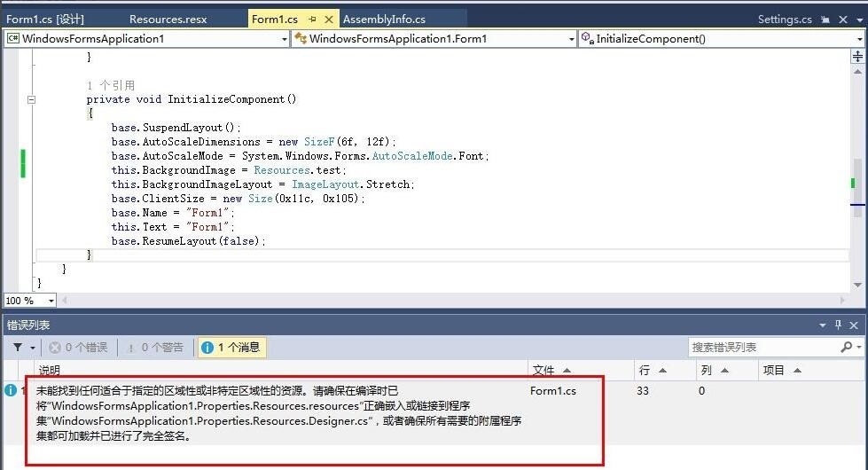Screen dimensions: 868x470
Task: Close the Form1.cs tab
Action: (329, 20)
